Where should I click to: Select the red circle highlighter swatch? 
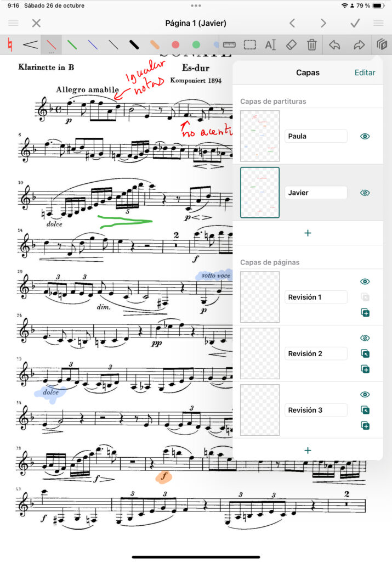[175, 45]
